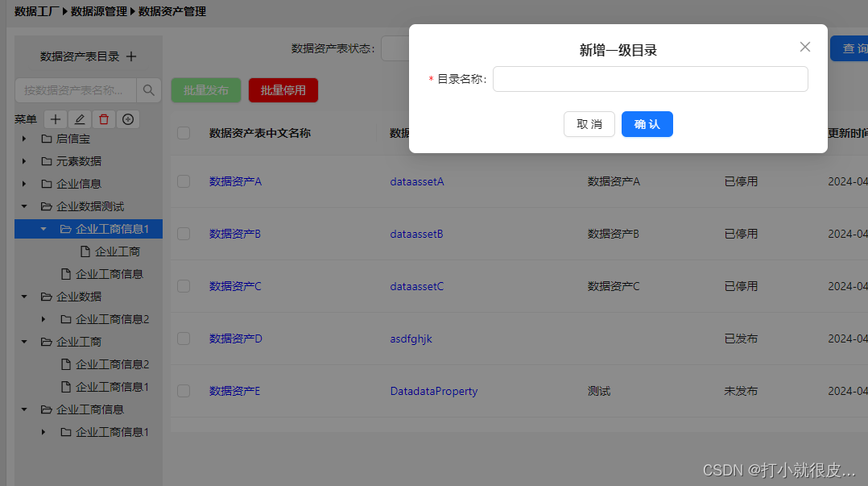Click the plus icon beside 数据资产表目录
This screenshot has width=868, height=486.
click(x=131, y=56)
